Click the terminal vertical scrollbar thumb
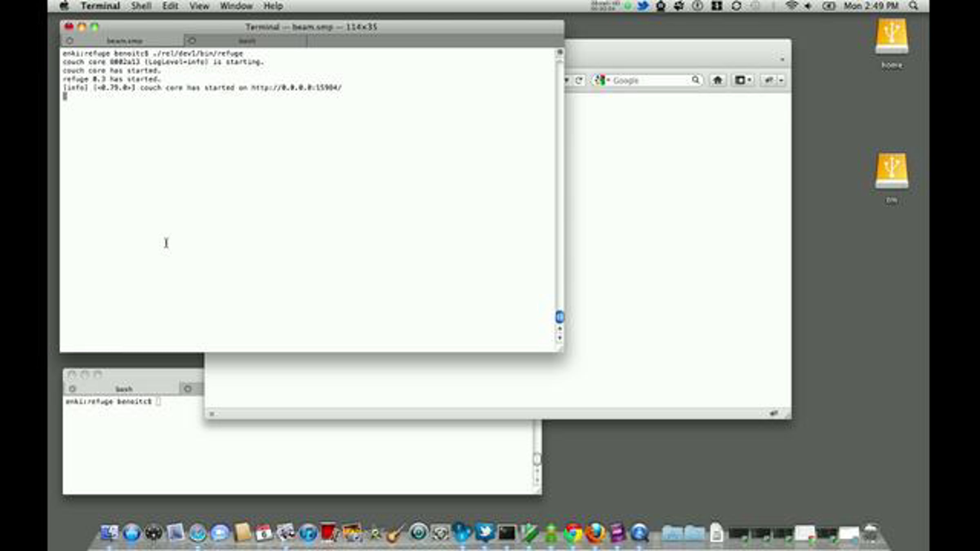The width and height of the screenshot is (980, 551). click(559, 317)
